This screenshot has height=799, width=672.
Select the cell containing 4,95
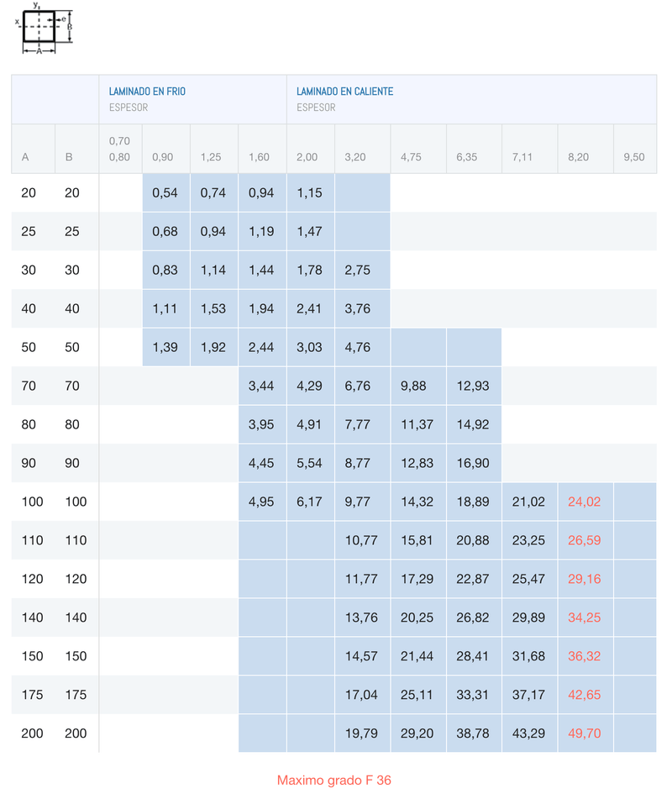261,502
